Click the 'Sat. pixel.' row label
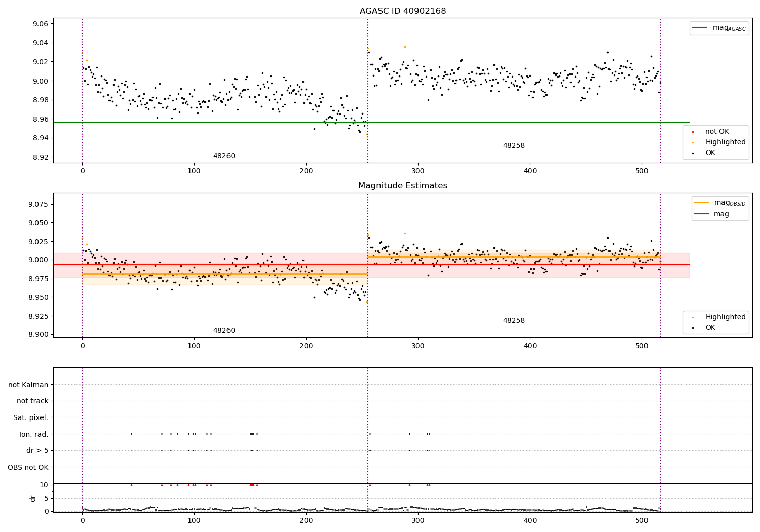Screen dimensions: 760x532 [31, 418]
